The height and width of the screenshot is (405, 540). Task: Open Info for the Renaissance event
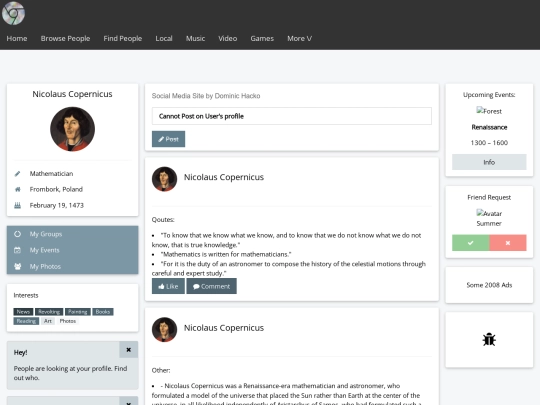[489, 162]
